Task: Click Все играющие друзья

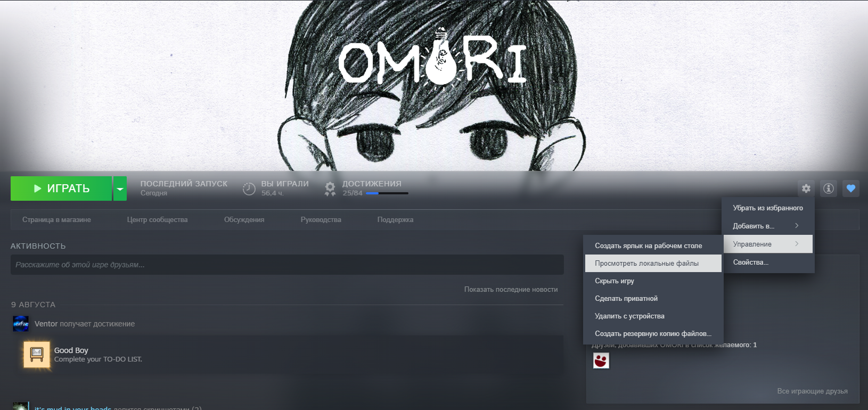Action: pos(812,391)
